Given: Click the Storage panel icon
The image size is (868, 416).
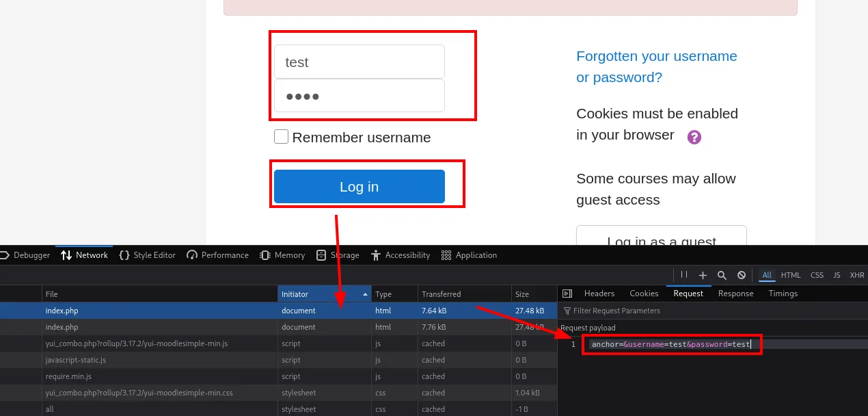Looking at the screenshot, I should tap(321, 255).
